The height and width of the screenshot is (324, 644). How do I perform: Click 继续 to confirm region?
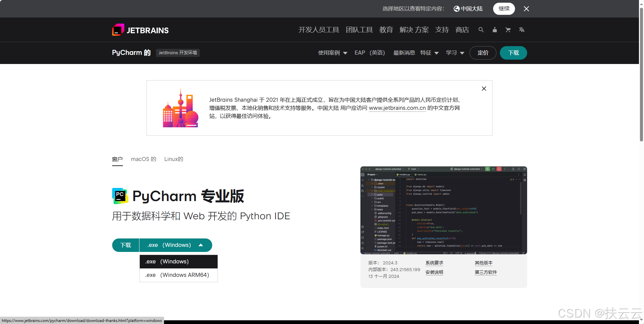pos(504,9)
